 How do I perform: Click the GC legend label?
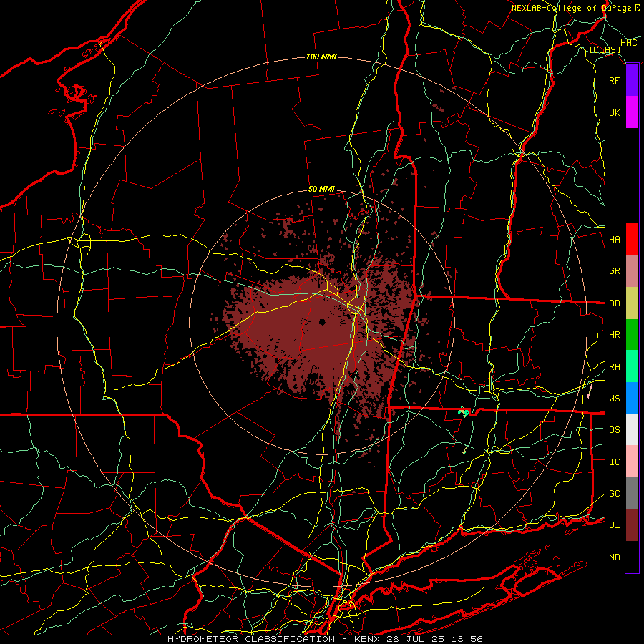point(614,494)
